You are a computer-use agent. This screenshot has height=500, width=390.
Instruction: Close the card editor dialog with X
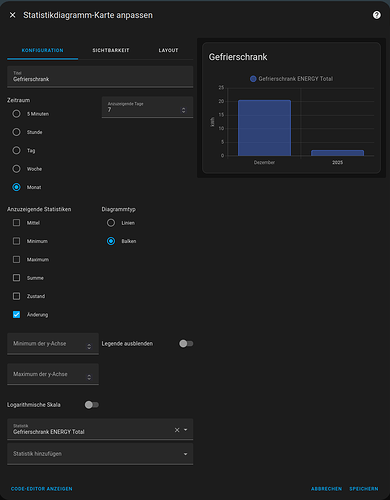[x=12, y=15]
